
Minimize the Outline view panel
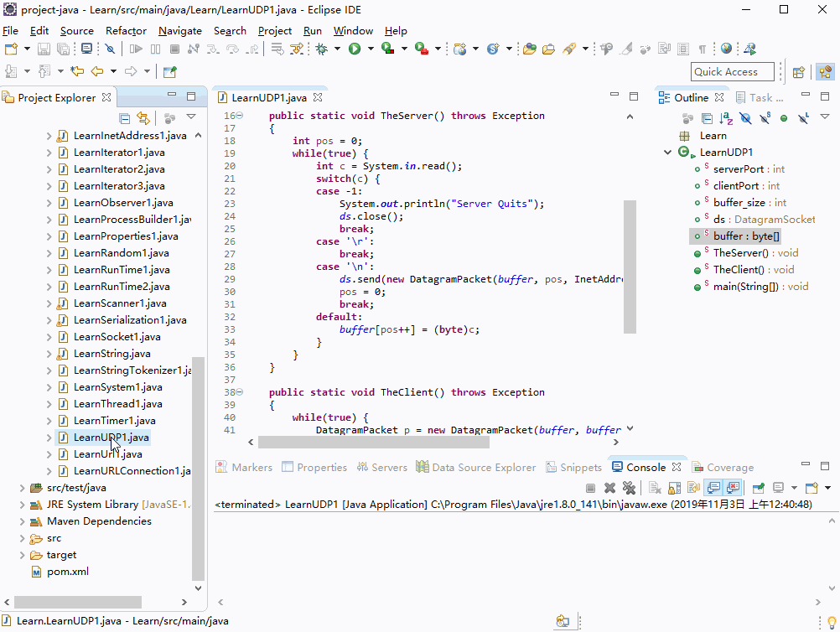click(x=805, y=95)
